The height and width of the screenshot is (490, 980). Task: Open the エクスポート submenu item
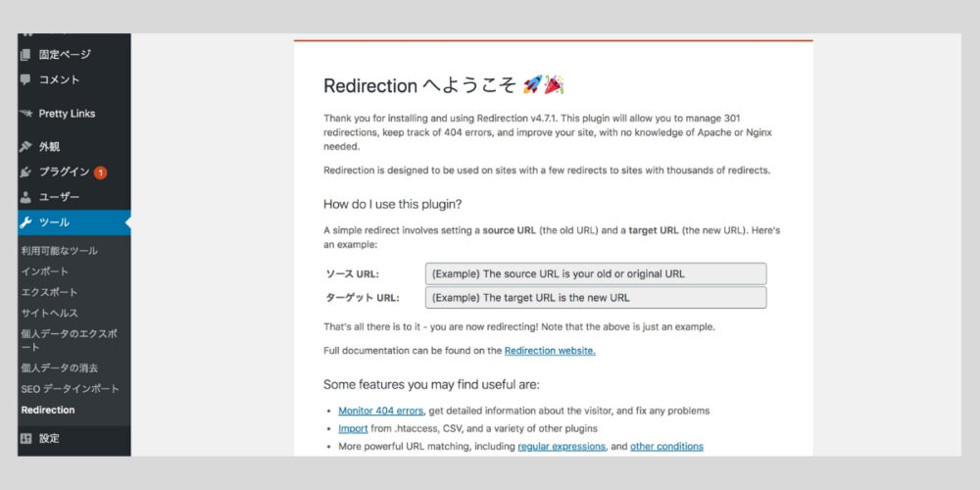pyautogui.click(x=49, y=292)
